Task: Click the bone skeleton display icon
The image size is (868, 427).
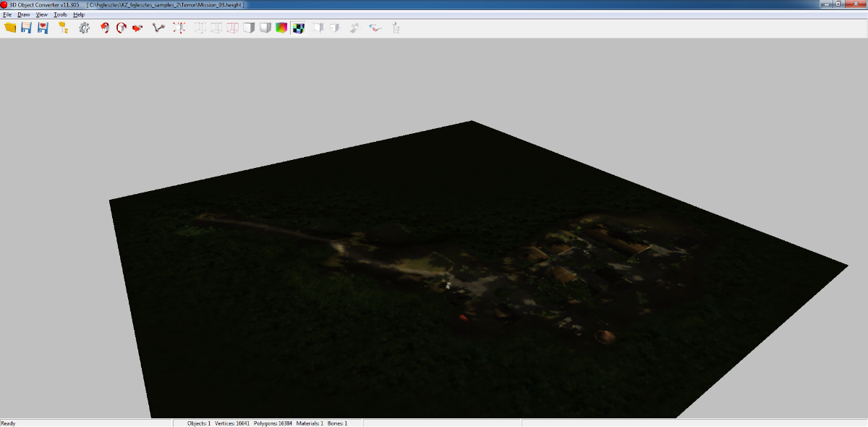Action: point(158,28)
